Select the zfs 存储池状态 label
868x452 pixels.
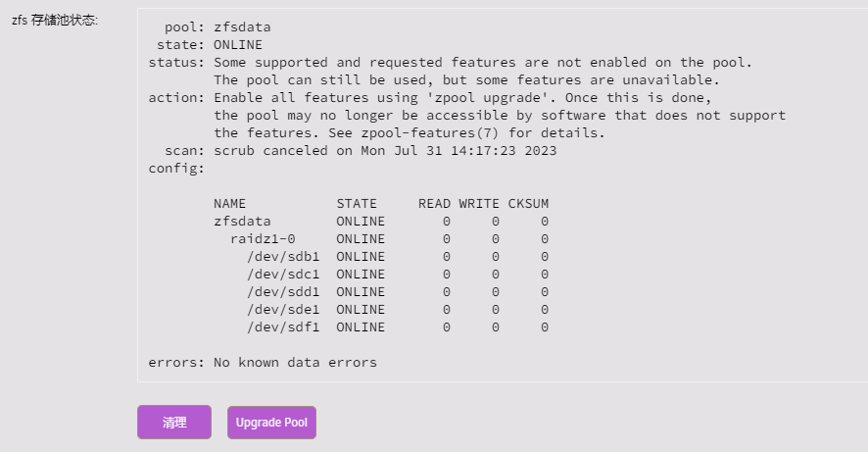click(x=55, y=21)
